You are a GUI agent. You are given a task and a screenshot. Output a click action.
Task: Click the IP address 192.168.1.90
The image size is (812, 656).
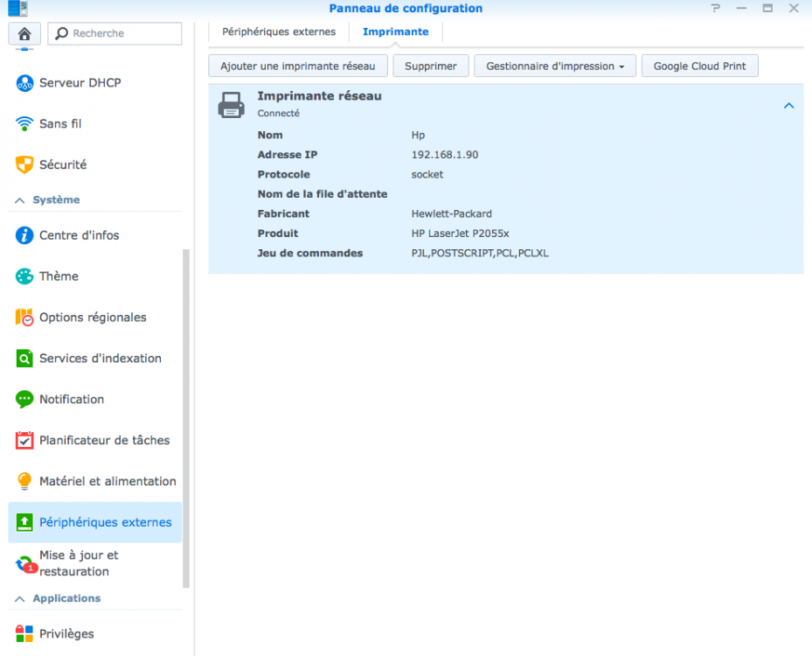(x=445, y=155)
